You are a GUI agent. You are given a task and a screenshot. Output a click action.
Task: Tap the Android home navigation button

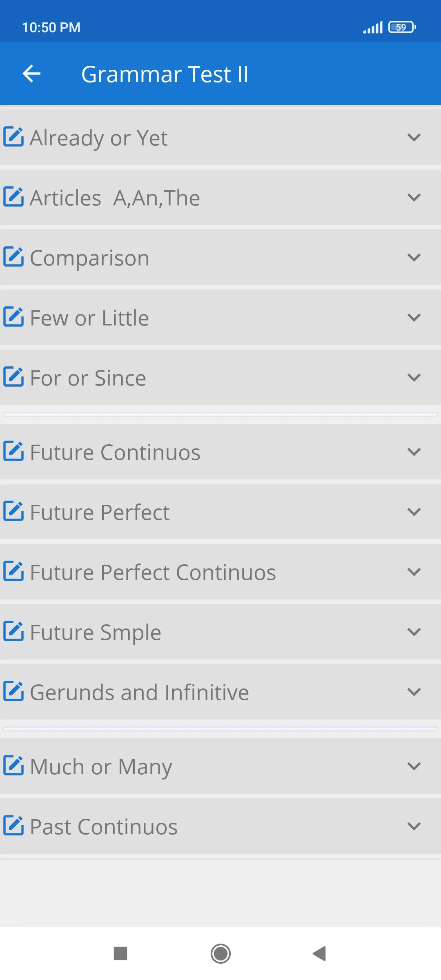[220, 954]
